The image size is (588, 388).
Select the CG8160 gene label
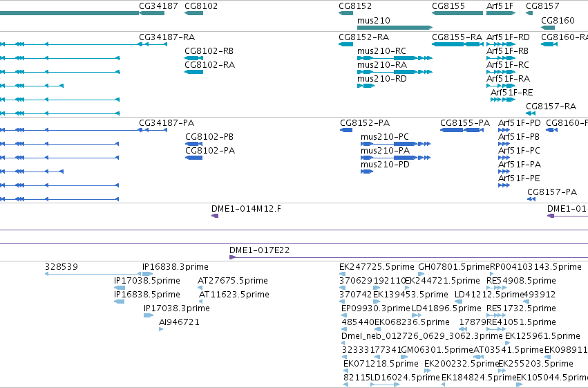(x=558, y=20)
